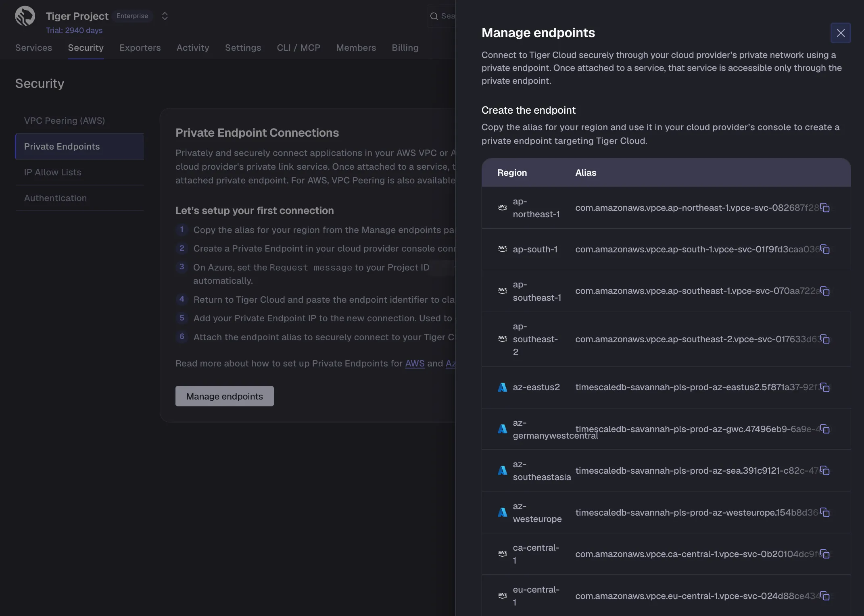Click AWS icon beside eu-central-1
The height and width of the screenshot is (616, 864).
click(502, 595)
